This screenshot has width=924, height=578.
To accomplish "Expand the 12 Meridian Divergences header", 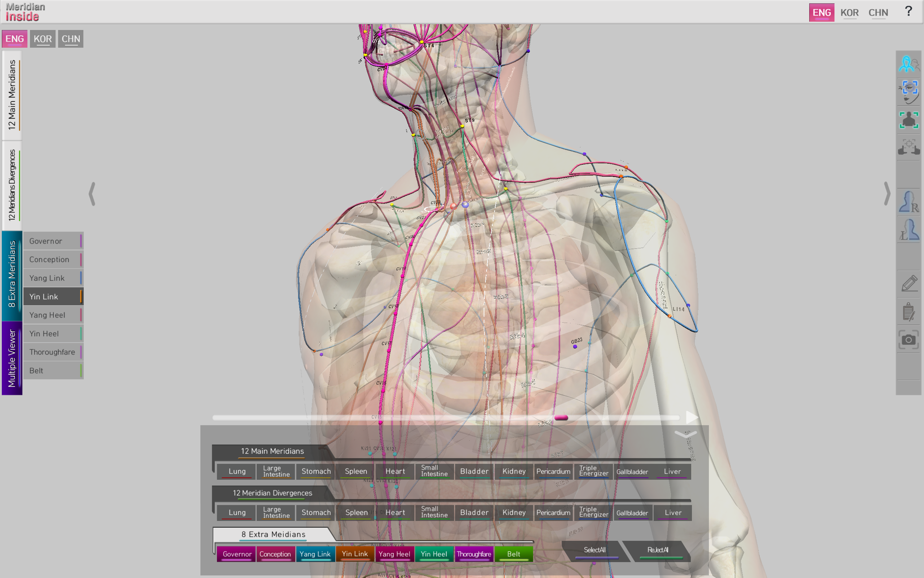I will (272, 493).
